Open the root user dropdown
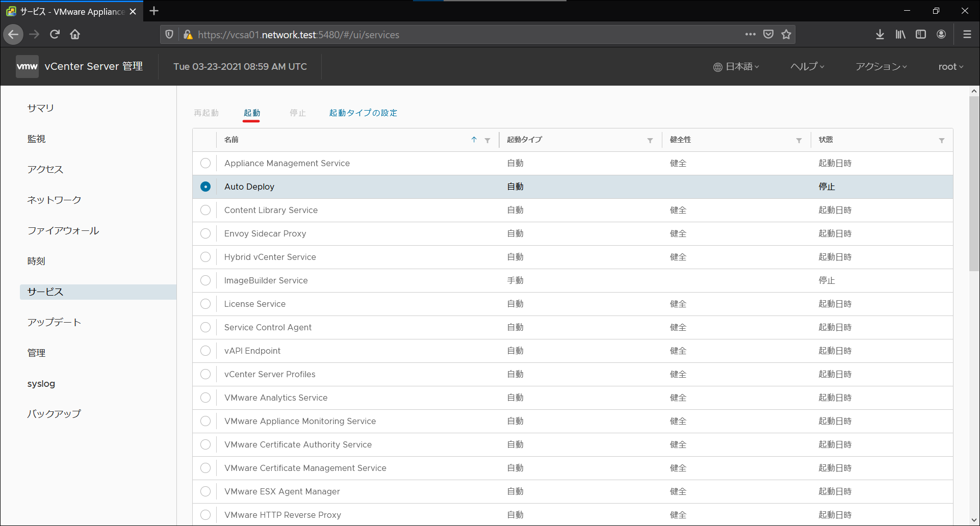The width and height of the screenshot is (980, 526). point(951,67)
